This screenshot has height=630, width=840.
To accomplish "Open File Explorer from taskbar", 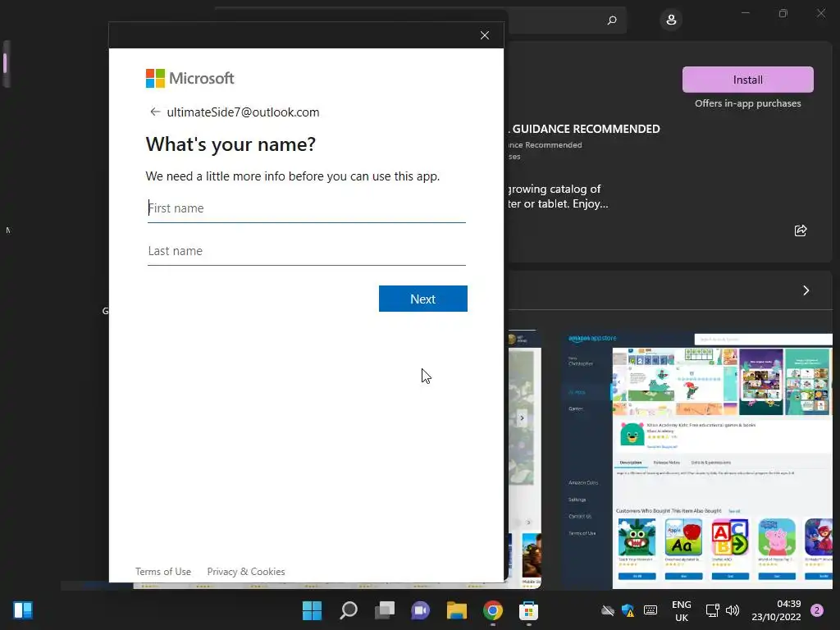I will point(457,610).
